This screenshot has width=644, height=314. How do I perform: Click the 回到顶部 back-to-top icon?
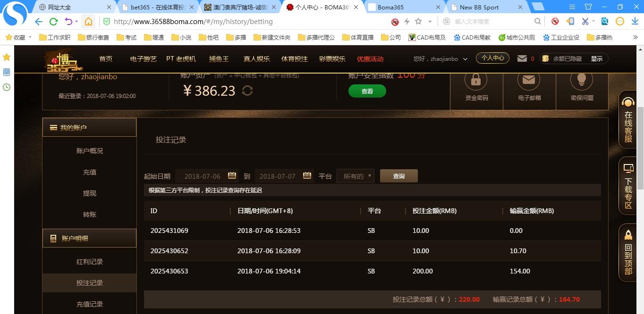pos(627,255)
